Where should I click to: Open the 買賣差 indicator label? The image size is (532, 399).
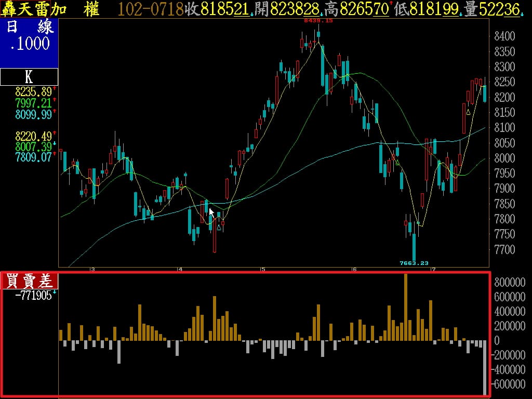[29, 281]
